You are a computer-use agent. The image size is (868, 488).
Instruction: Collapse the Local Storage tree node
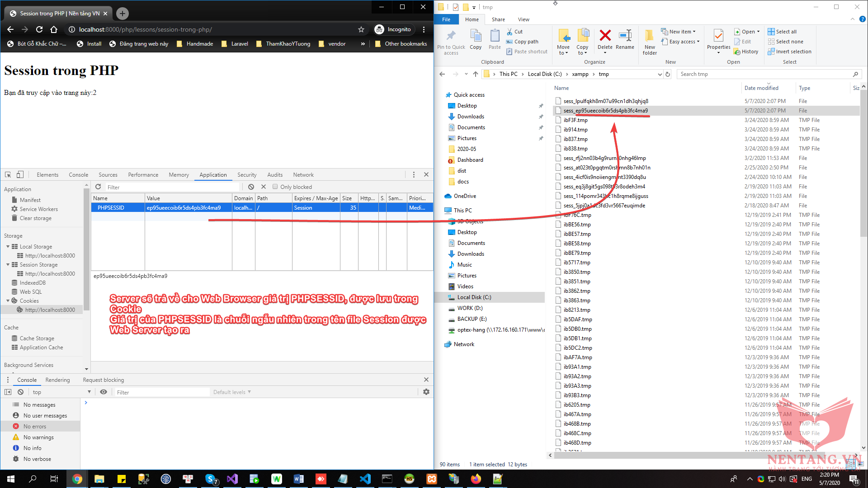tap(8, 247)
